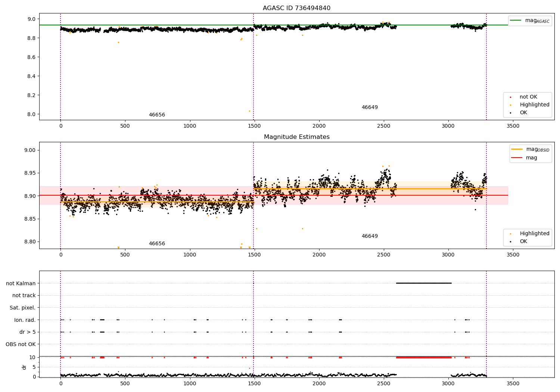Click the 'not track' row label
The width and height of the screenshot is (560, 392).
tap(24, 296)
